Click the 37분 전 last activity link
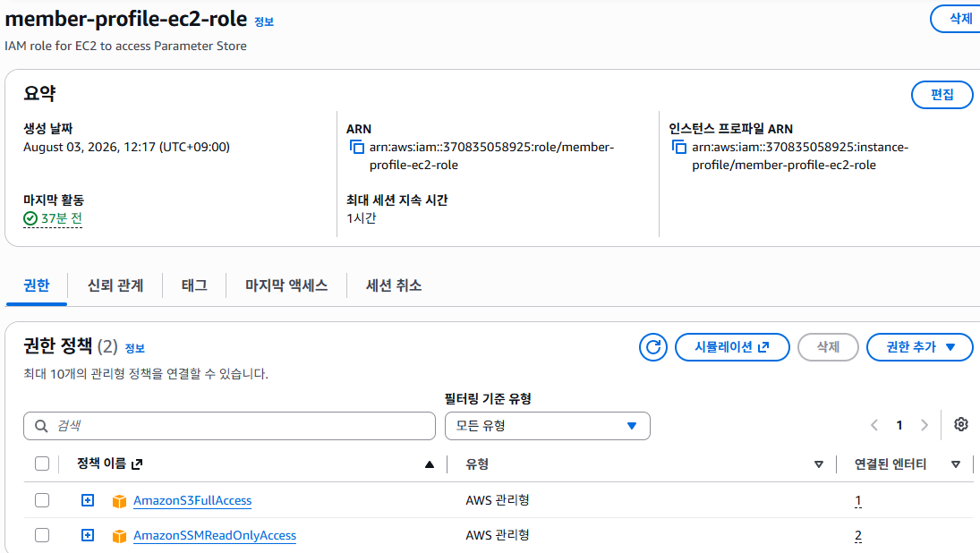The width and height of the screenshot is (980, 553). (61, 218)
